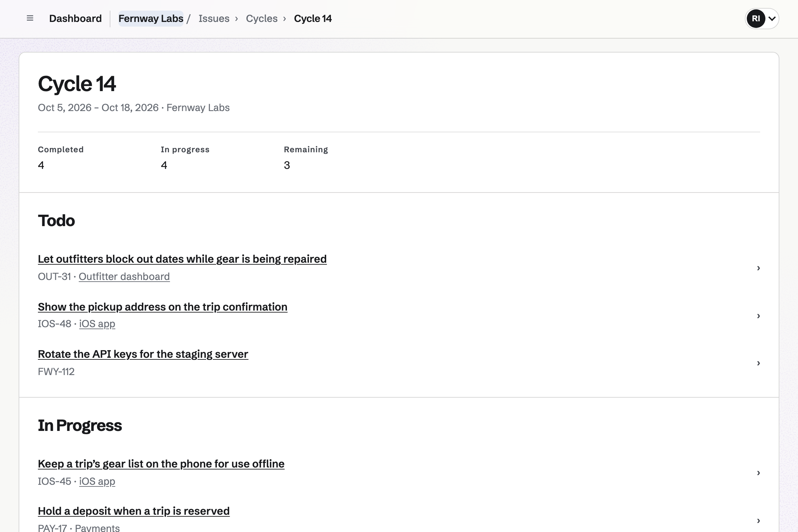Go to Dashboard in header
The image size is (798, 532).
tap(75, 18)
